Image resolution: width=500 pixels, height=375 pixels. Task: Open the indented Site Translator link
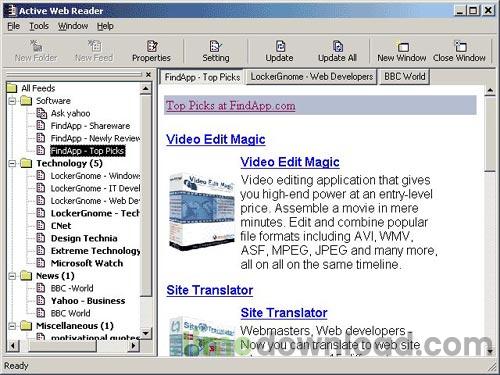tap(284, 313)
